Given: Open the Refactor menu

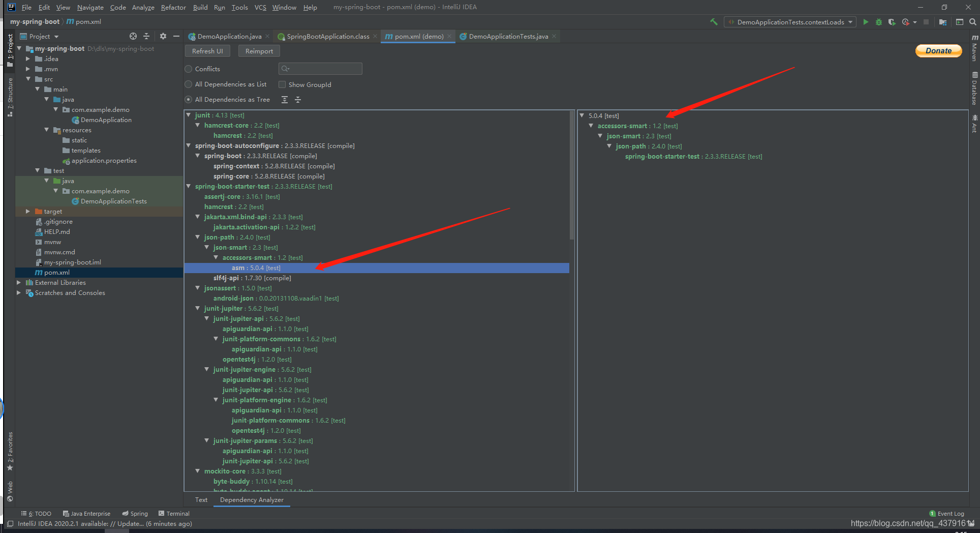Looking at the screenshot, I should pyautogui.click(x=173, y=7).
